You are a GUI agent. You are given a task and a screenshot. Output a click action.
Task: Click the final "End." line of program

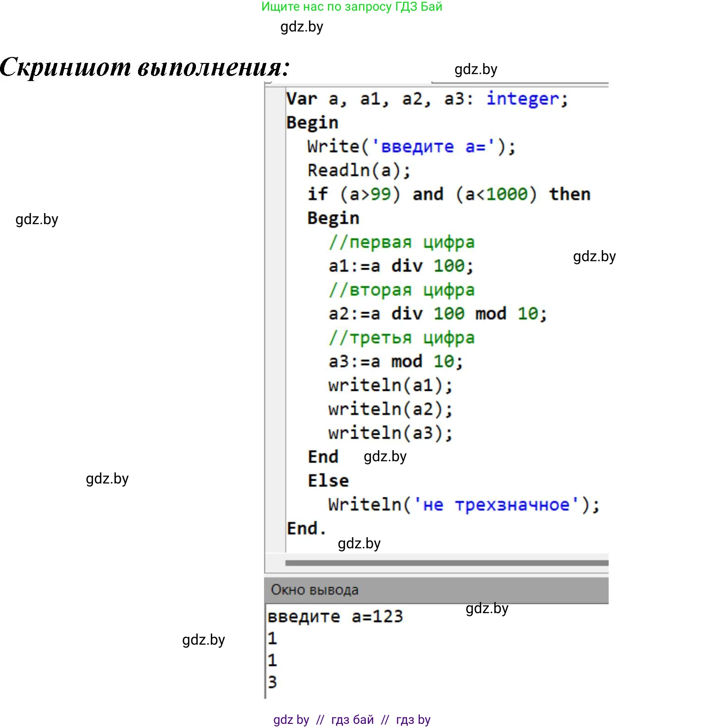[x=306, y=528]
